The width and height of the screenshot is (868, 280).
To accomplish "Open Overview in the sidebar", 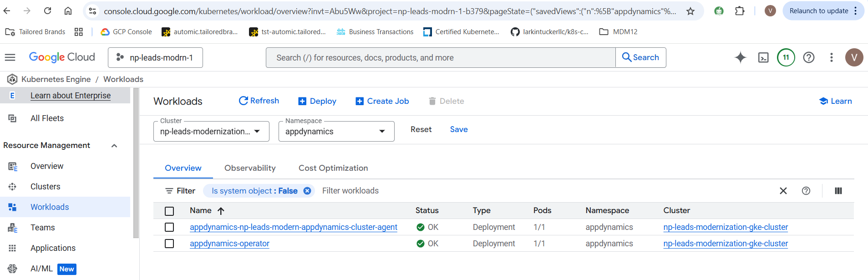I will coord(47,166).
